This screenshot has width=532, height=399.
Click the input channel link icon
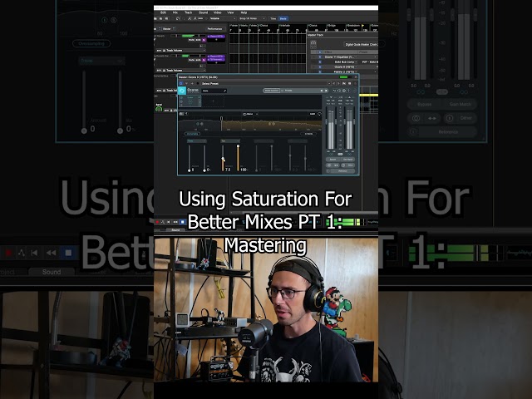tap(331, 155)
